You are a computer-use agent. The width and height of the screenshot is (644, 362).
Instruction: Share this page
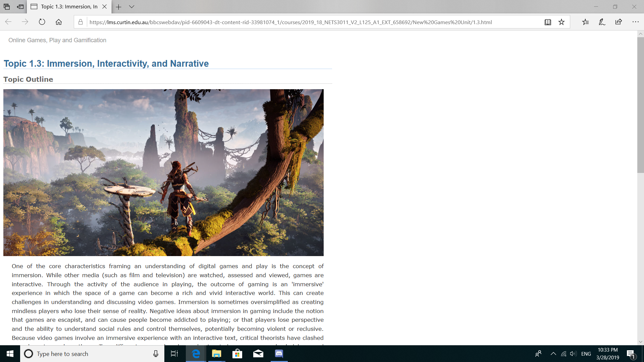click(x=619, y=22)
